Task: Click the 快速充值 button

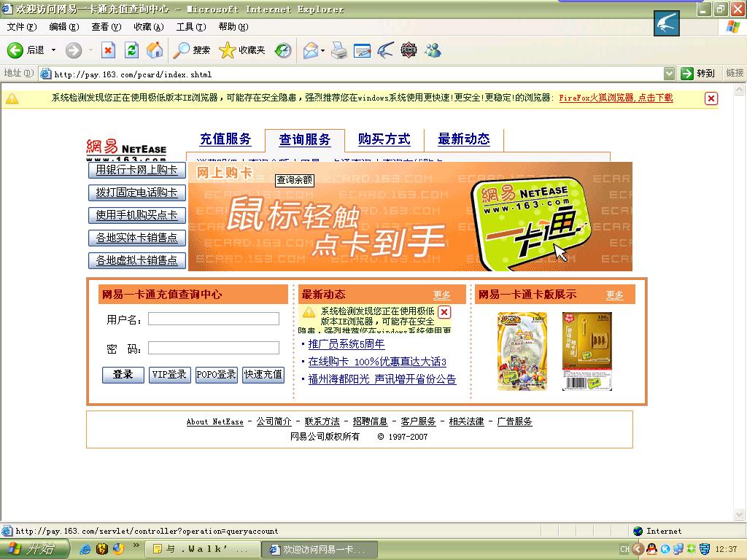Action: [263, 375]
